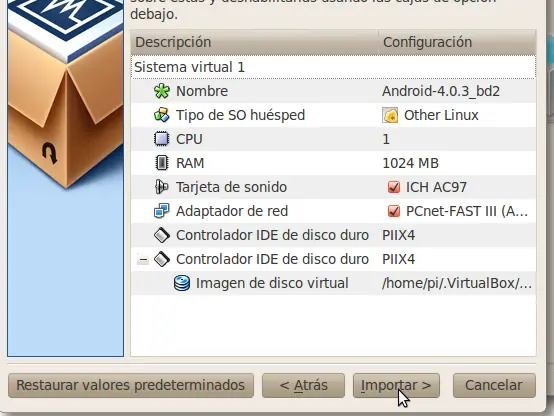Click the expandable IDE controller disk icon

(x=162, y=259)
